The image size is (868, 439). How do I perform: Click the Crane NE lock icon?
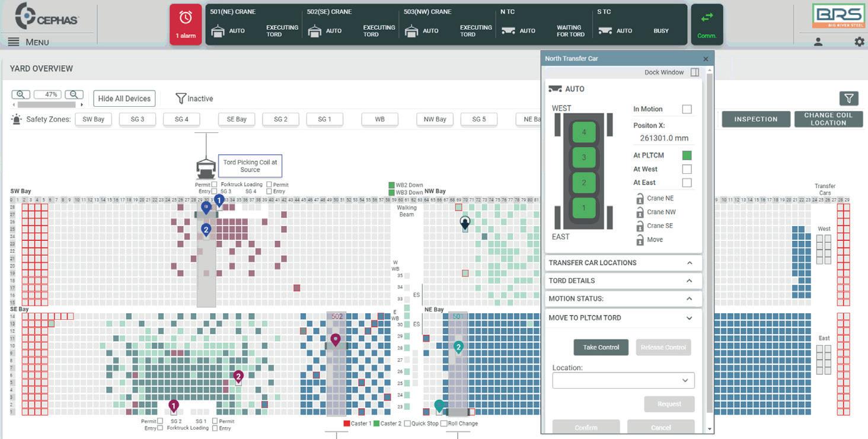click(x=640, y=199)
